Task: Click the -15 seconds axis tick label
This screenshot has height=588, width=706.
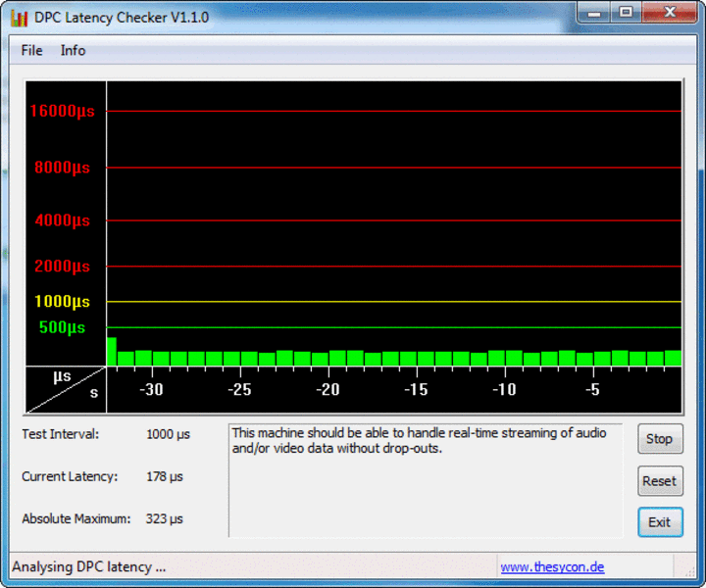Action: [416, 390]
